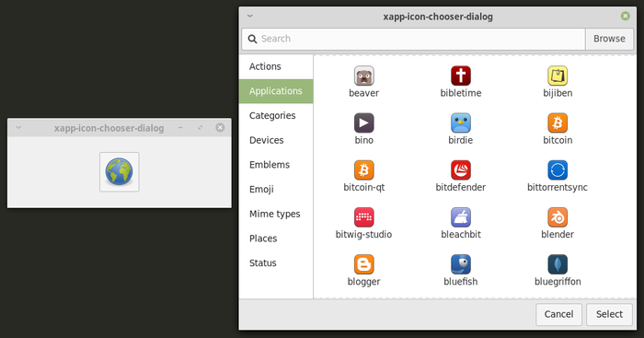Select the bino play icon

click(x=364, y=122)
